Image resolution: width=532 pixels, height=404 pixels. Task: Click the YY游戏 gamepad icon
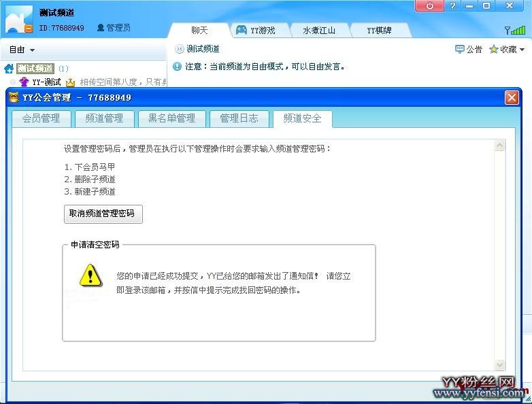(x=242, y=30)
